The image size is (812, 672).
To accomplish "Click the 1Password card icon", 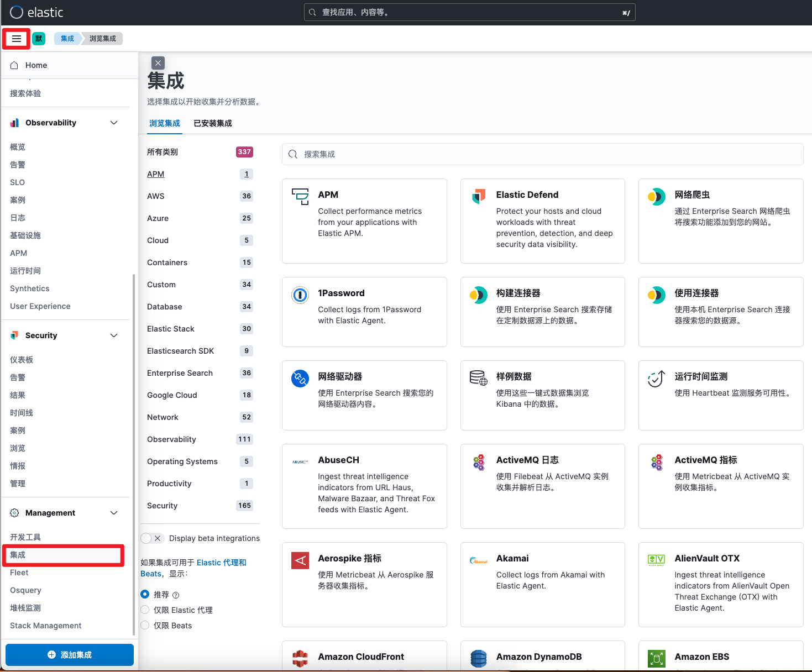I will (x=300, y=295).
